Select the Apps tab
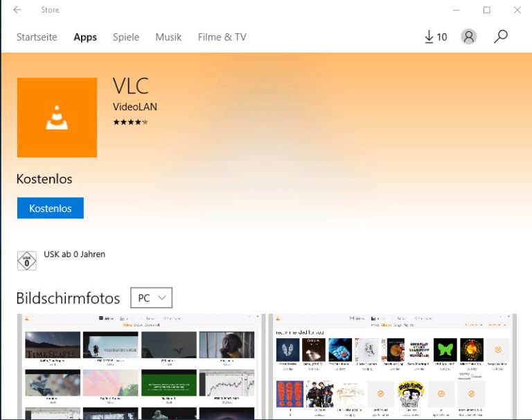Image resolution: width=532 pixels, height=420 pixels. [85, 37]
